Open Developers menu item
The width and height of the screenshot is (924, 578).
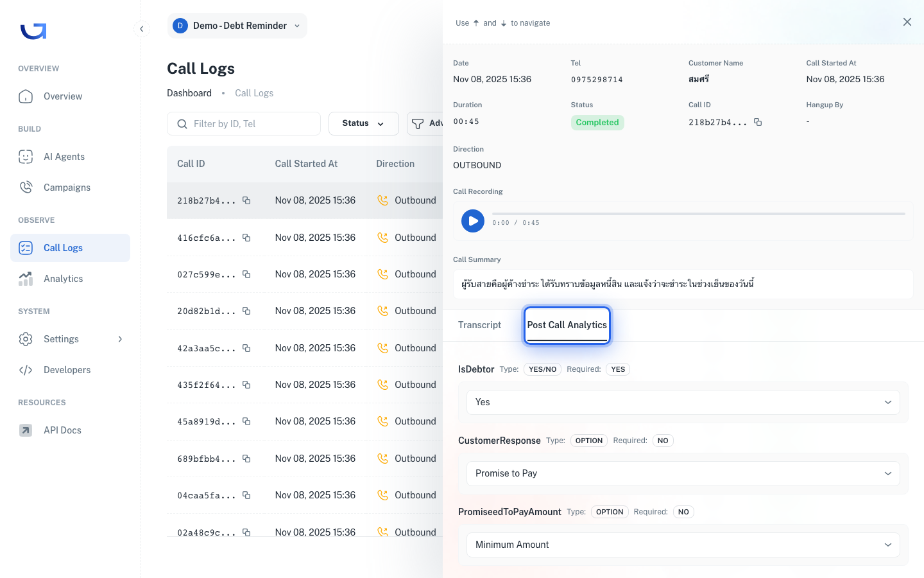[x=71, y=370]
